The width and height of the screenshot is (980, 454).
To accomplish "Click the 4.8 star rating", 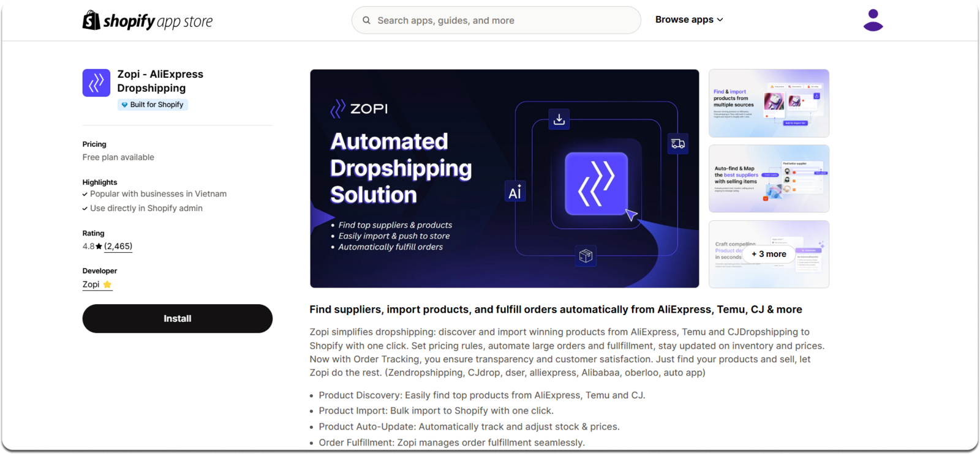I will coord(92,246).
